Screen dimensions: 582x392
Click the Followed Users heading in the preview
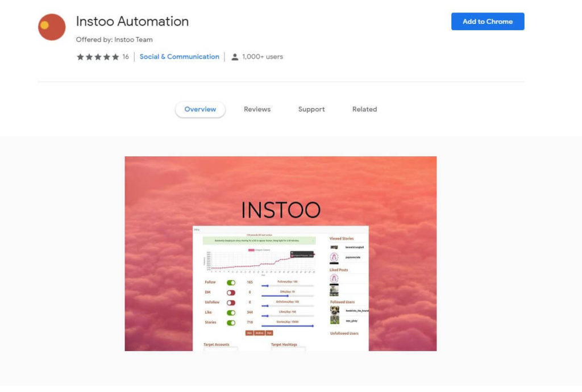pos(342,302)
